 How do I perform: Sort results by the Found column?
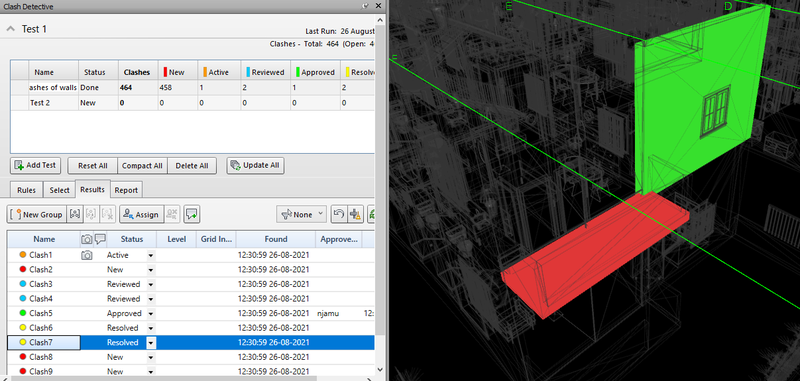(276, 239)
